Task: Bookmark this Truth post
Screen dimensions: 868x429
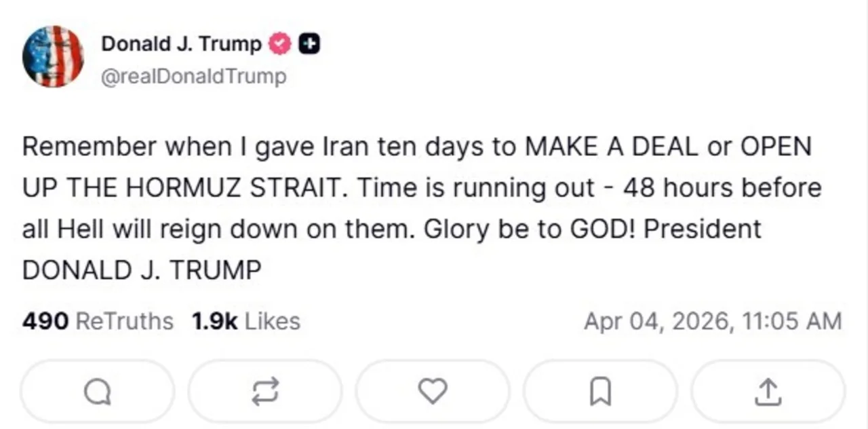Action: click(x=600, y=392)
